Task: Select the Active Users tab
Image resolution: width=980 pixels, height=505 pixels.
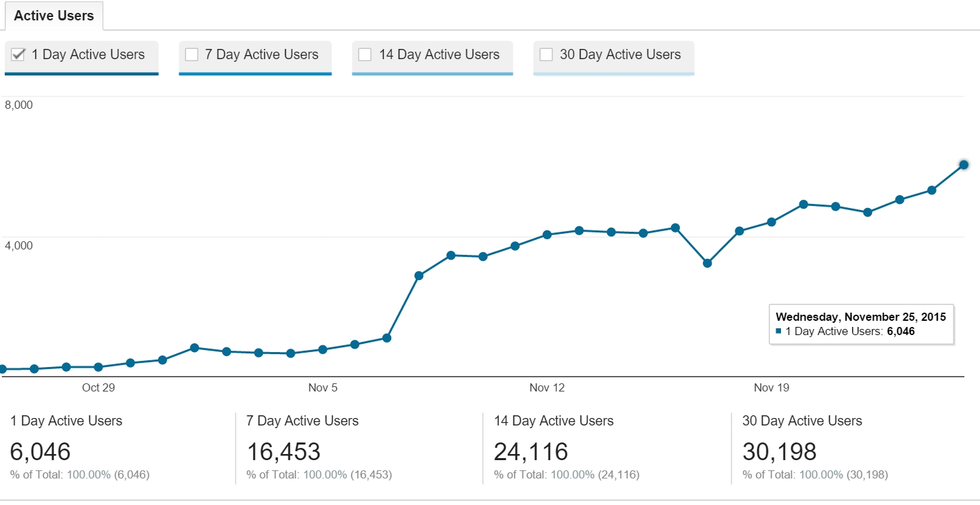Action: pyautogui.click(x=54, y=16)
